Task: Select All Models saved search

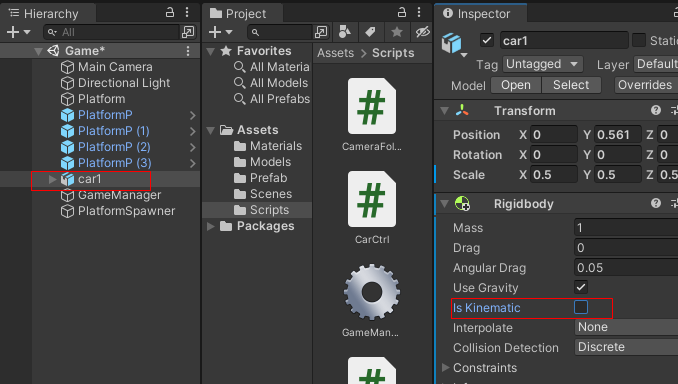Action: (x=271, y=83)
